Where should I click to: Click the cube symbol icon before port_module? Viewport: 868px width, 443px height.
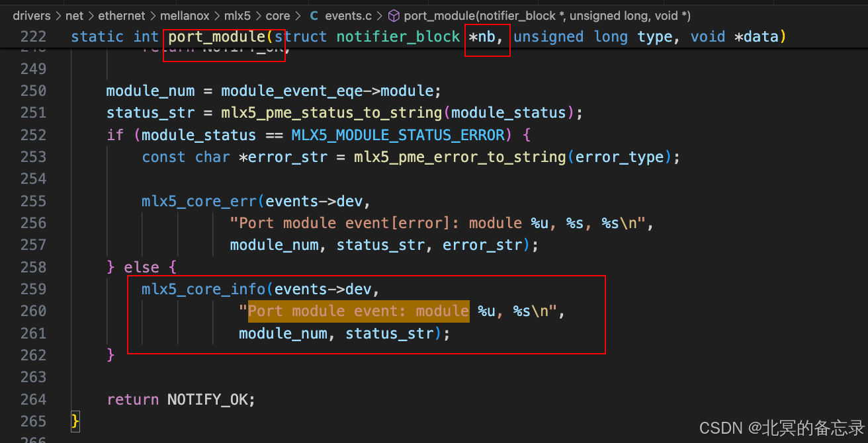(x=394, y=15)
